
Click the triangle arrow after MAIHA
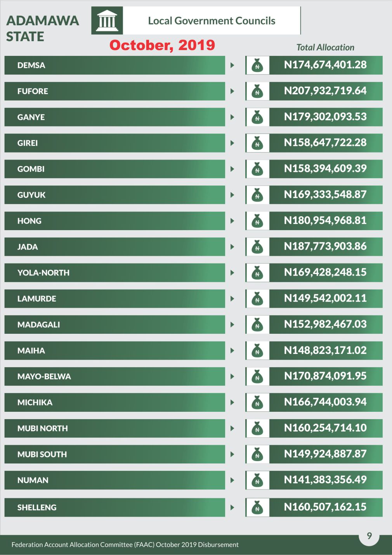point(232,350)
